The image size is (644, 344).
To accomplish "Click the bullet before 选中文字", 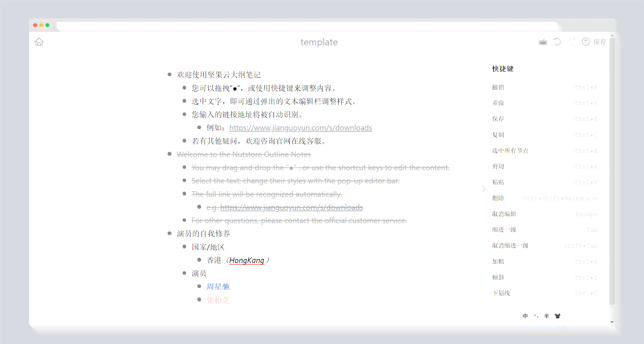I will 184,101.
